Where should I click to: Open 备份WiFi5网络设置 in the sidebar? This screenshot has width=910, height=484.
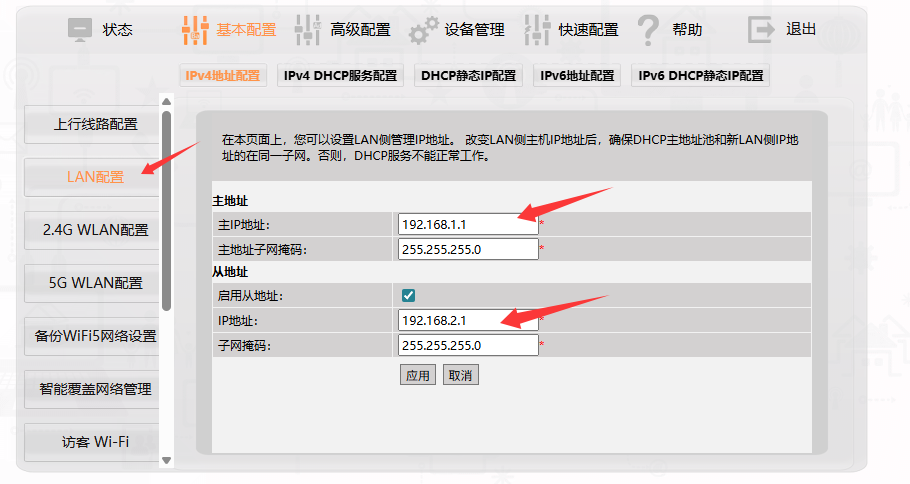click(x=92, y=336)
